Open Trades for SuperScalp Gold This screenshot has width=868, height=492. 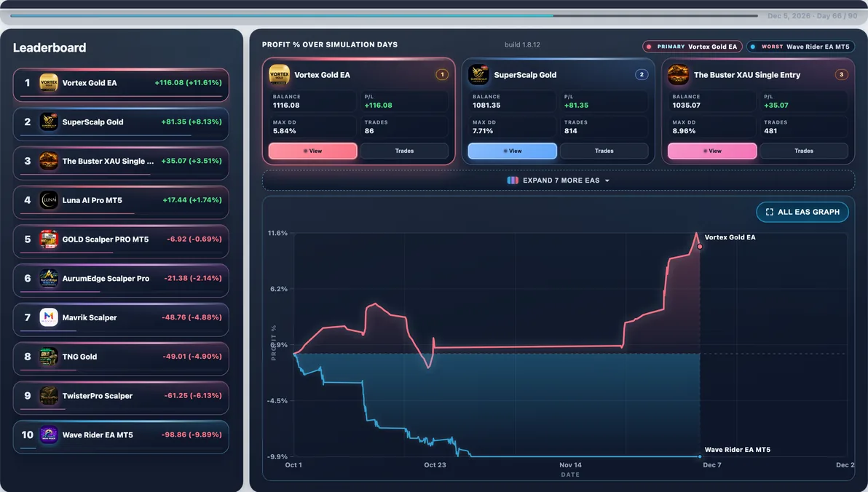click(x=604, y=151)
